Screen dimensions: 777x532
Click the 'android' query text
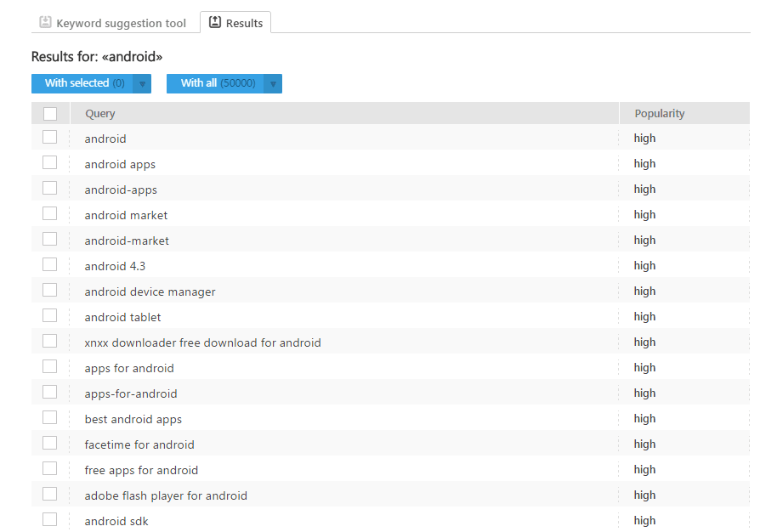point(105,139)
